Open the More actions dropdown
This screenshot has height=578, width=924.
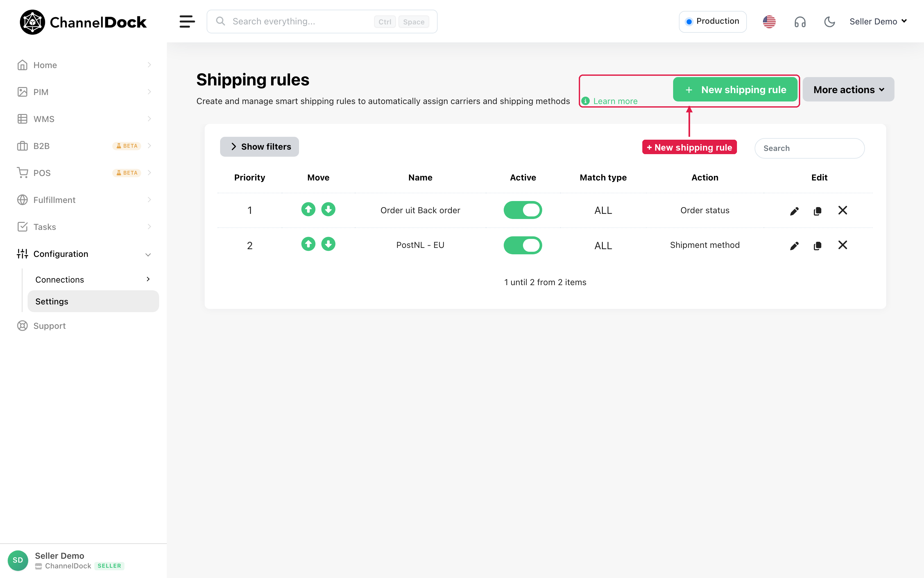coord(848,90)
